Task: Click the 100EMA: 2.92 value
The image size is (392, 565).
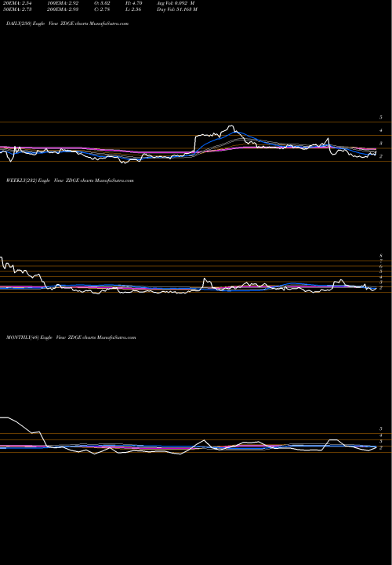Action: [x=64, y=3]
